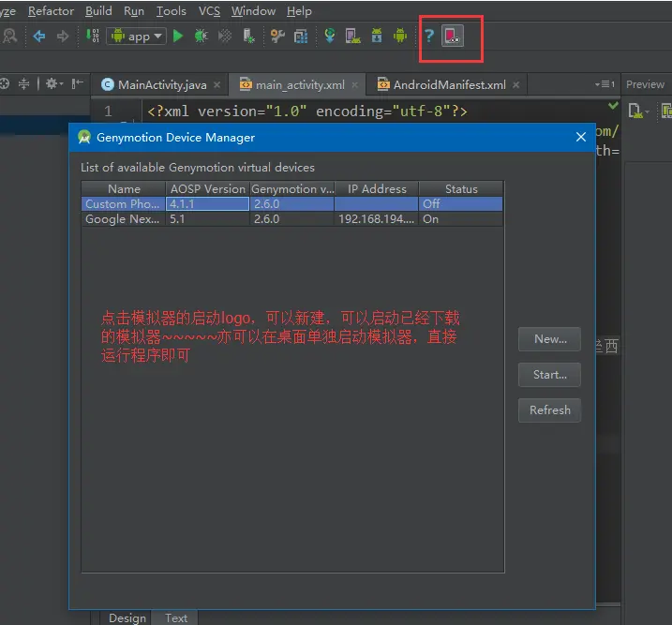The image size is (672, 625).
Task: Open the Help menu
Action: (x=299, y=11)
